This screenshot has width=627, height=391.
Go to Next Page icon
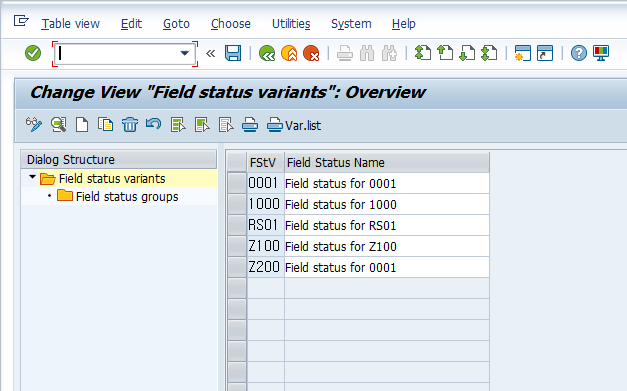pos(467,53)
